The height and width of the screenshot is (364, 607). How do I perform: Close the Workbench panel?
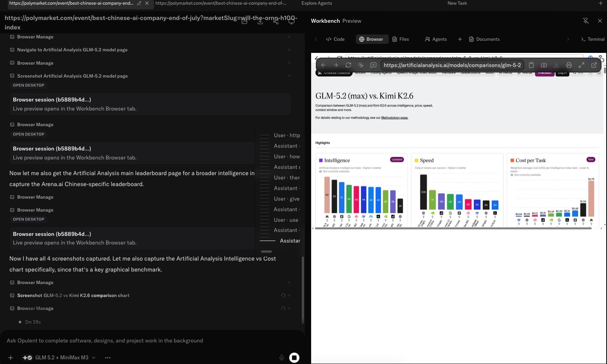tap(600, 21)
